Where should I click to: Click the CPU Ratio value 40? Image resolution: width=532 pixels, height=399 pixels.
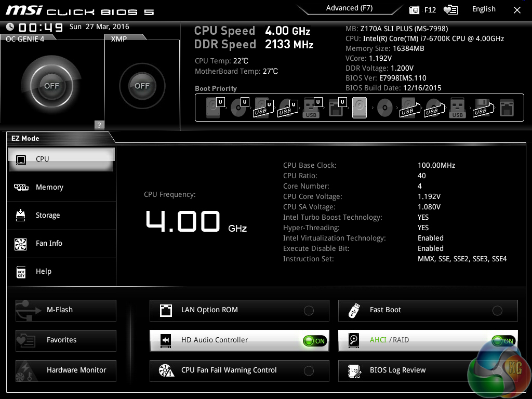click(421, 176)
